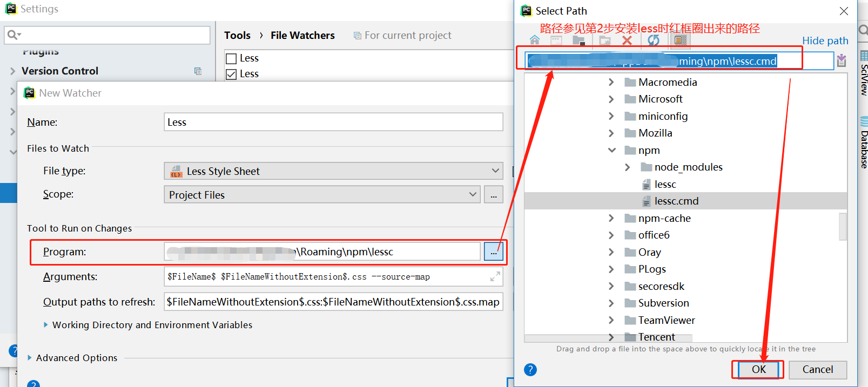This screenshot has width=868, height=387.
Task: Go to home directory in Select Path
Action: pos(535,40)
